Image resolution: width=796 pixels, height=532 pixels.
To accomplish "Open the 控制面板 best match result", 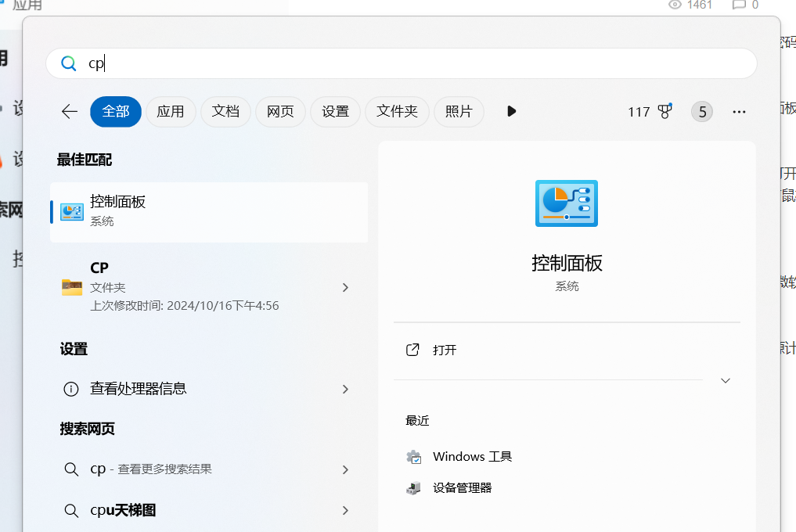I will click(x=209, y=212).
